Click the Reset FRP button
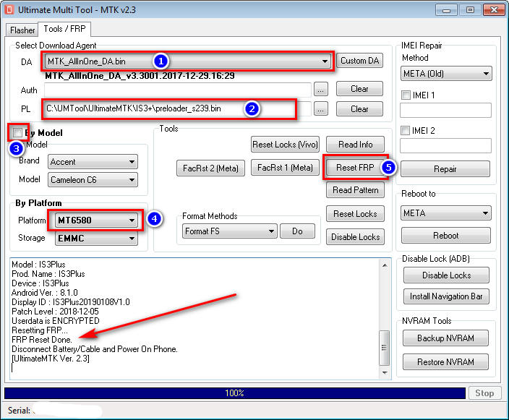Image resolution: width=509 pixels, height=420 pixels. tap(355, 168)
